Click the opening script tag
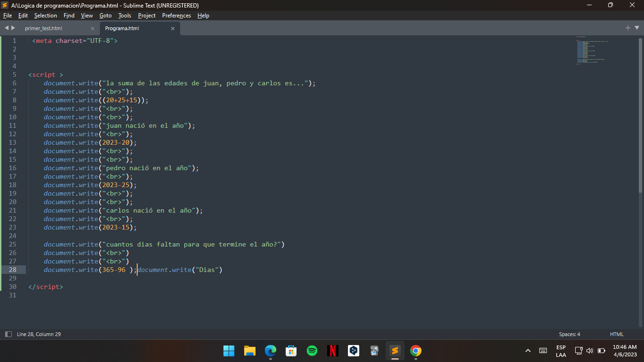Image resolution: width=644 pixels, height=362 pixels. [46, 74]
